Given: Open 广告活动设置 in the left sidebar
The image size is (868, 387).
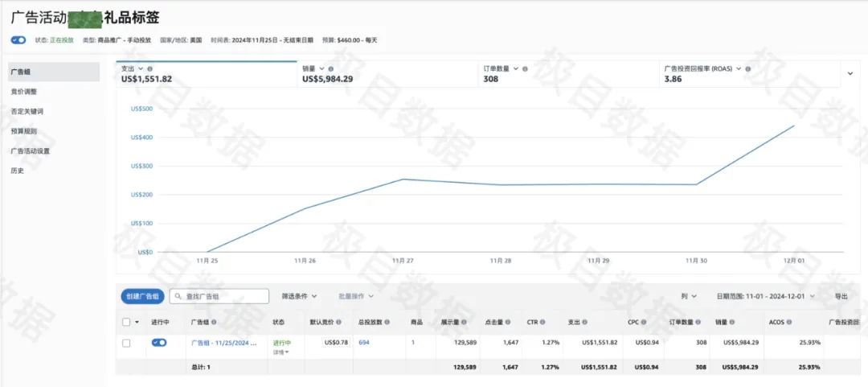Looking at the screenshot, I should pos(30,150).
